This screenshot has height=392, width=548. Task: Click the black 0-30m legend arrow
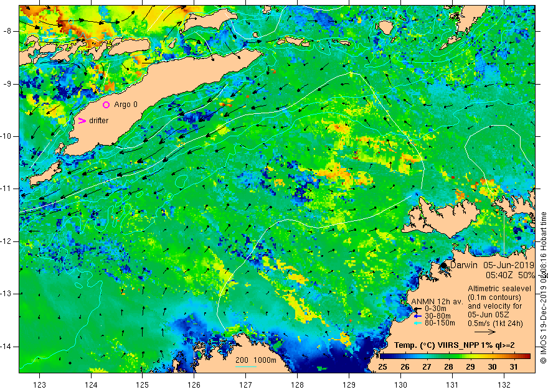click(417, 309)
